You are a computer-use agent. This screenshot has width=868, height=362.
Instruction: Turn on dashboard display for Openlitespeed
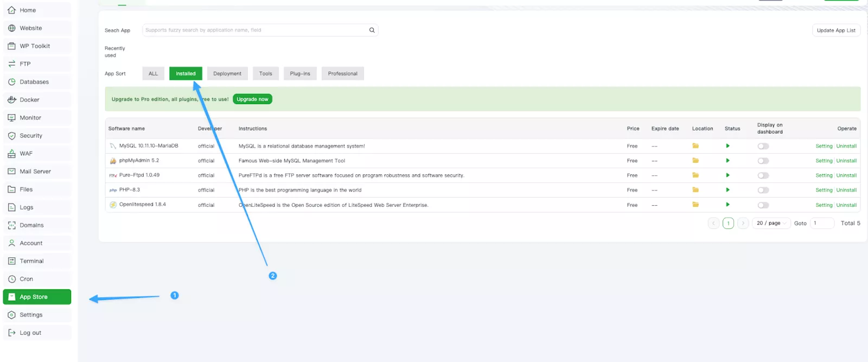pos(763,205)
